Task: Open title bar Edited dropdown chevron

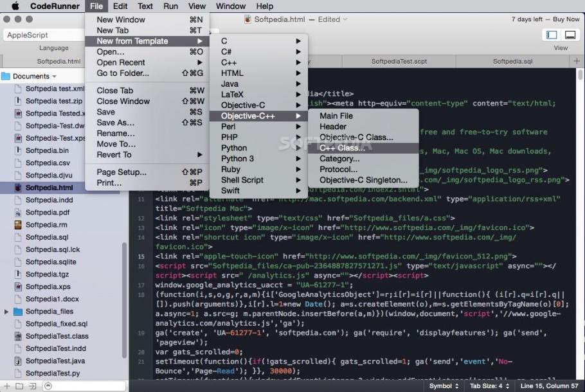Action: 345,19
